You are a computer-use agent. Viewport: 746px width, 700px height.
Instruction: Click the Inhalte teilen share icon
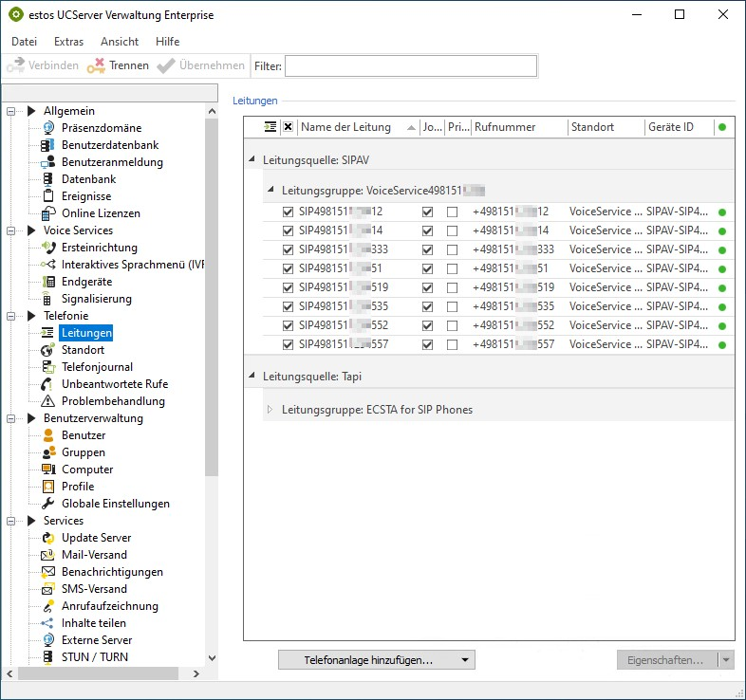[x=48, y=623]
